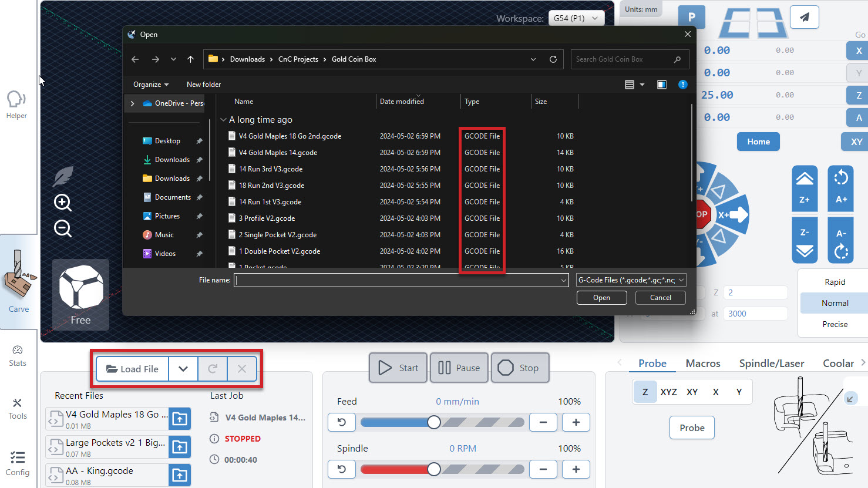The width and height of the screenshot is (868, 488).
Task: Open the G-Code Files type filter dropdown
Action: coord(631,280)
